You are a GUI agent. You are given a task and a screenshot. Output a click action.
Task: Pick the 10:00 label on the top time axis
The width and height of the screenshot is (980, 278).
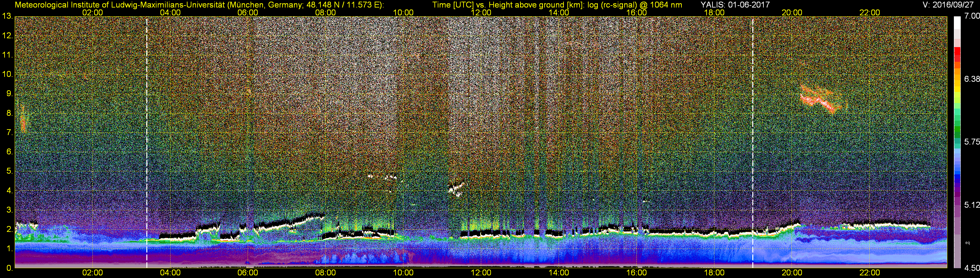click(403, 12)
